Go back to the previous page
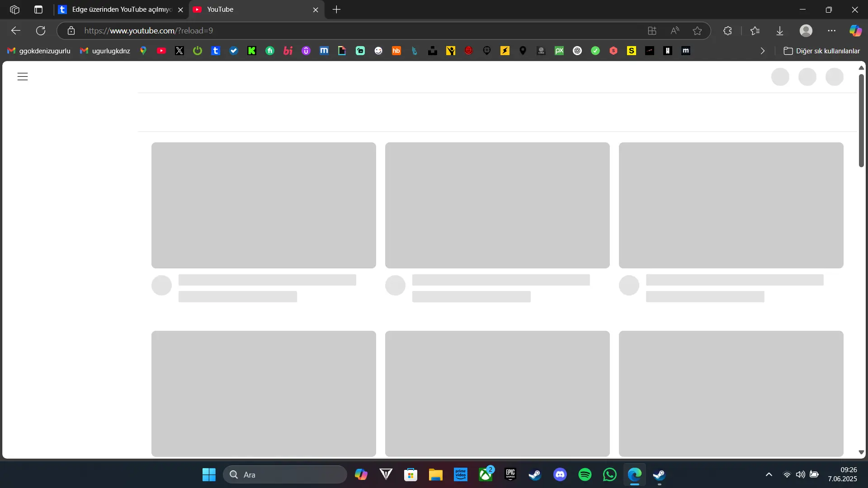The height and width of the screenshot is (488, 868). coord(16,31)
